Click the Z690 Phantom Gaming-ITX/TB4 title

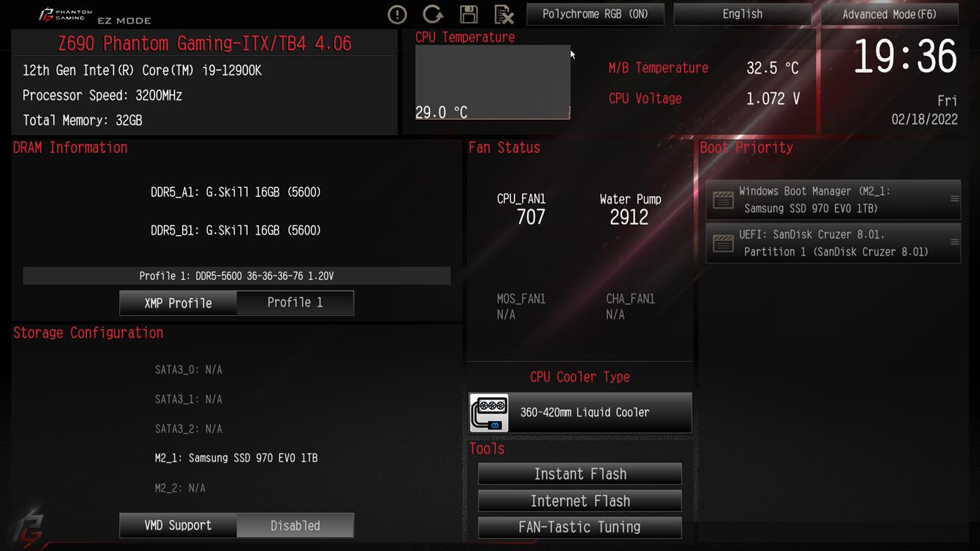pos(204,43)
